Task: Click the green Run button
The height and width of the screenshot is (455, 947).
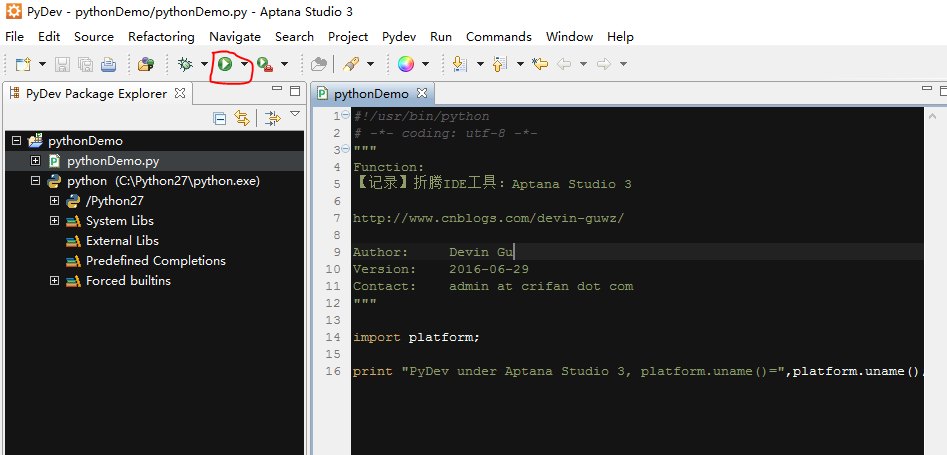Action: tap(225, 63)
